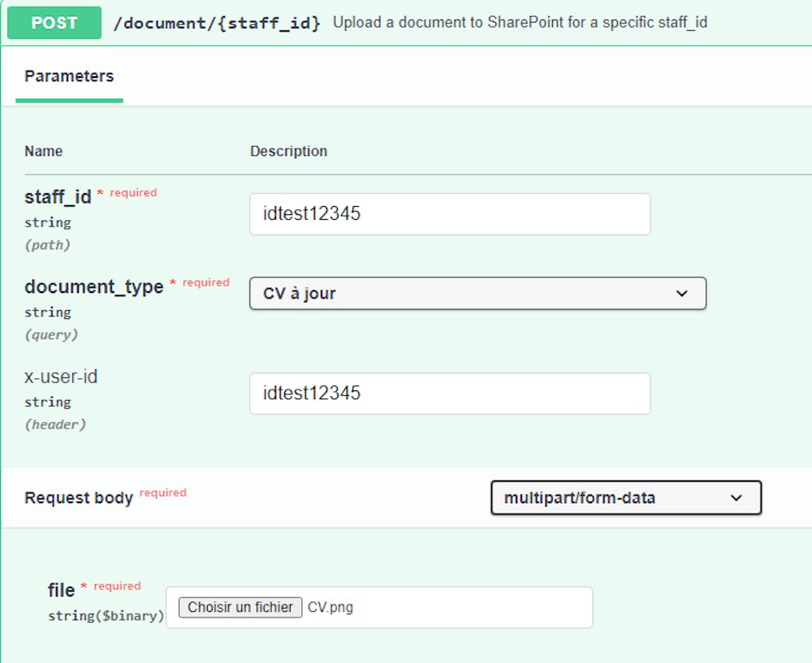Click the selected file name CV.png
Image resolution: width=812 pixels, height=663 pixels.
pyautogui.click(x=330, y=607)
